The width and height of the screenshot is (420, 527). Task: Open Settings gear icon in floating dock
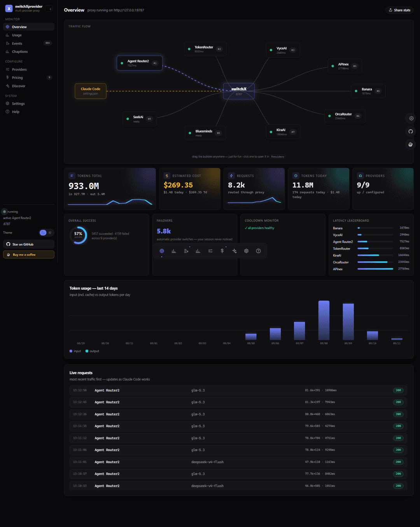click(x=246, y=251)
